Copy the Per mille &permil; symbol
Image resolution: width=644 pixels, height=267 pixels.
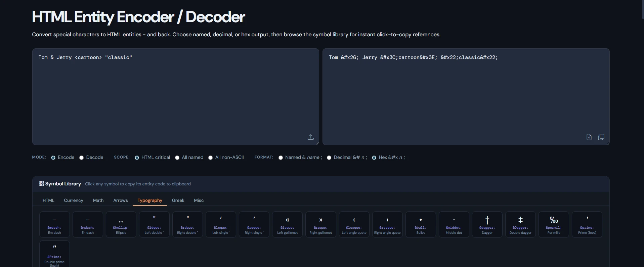[x=554, y=224]
